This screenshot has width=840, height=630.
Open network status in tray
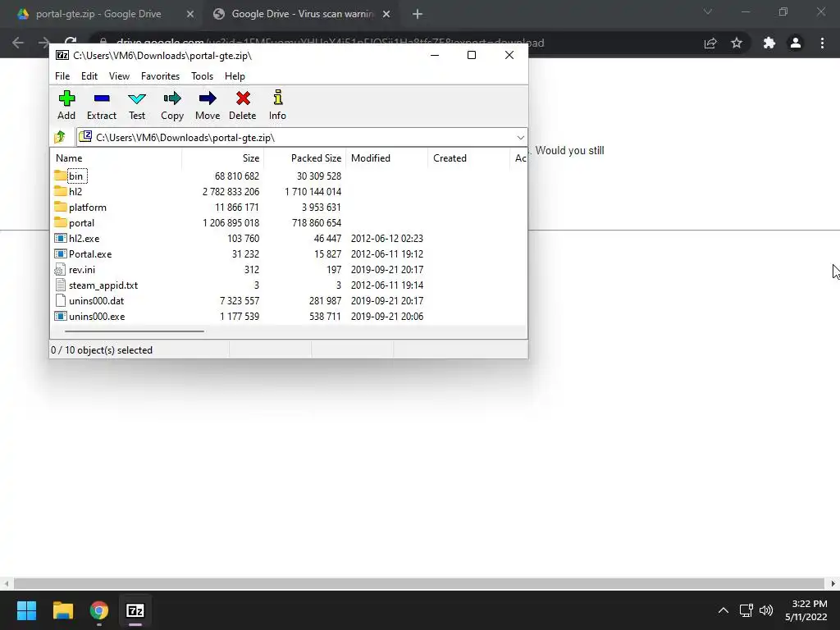pos(746,610)
